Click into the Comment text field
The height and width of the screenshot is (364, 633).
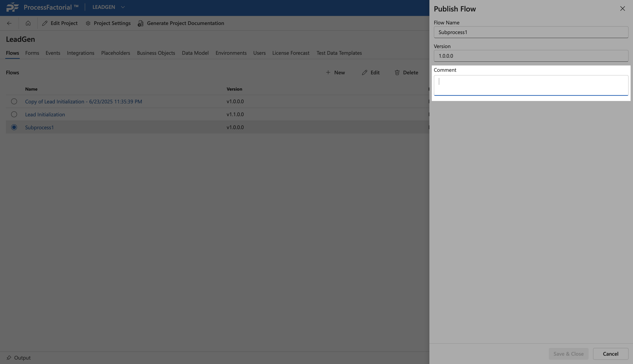tap(531, 85)
